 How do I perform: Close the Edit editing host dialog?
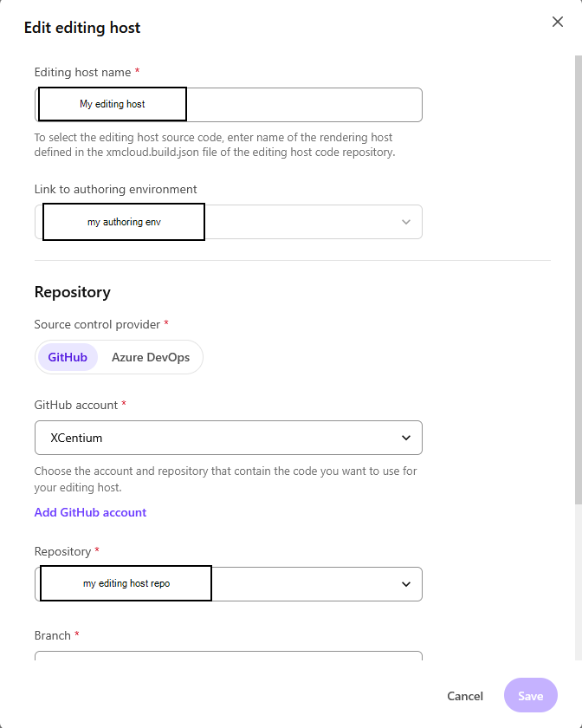(x=558, y=22)
